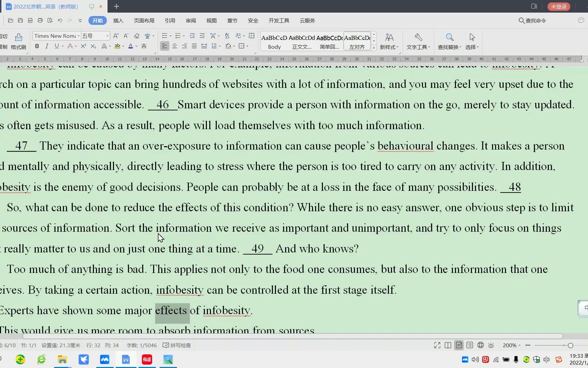Increase paragraph indent

tap(202, 36)
